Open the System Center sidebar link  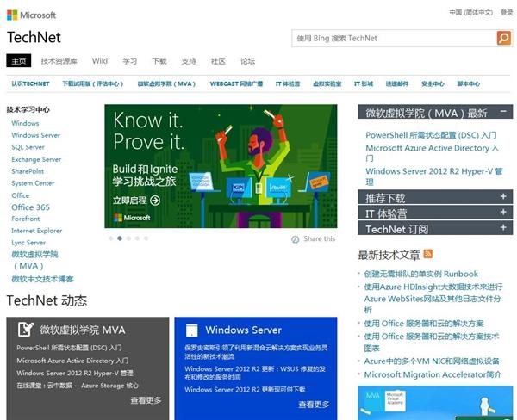(x=33, y=183)
